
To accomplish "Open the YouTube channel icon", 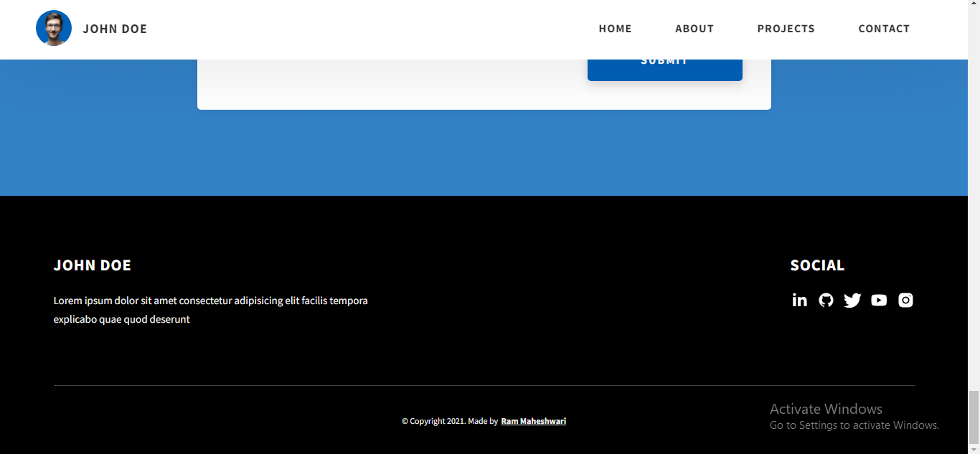I will point(879,301).
